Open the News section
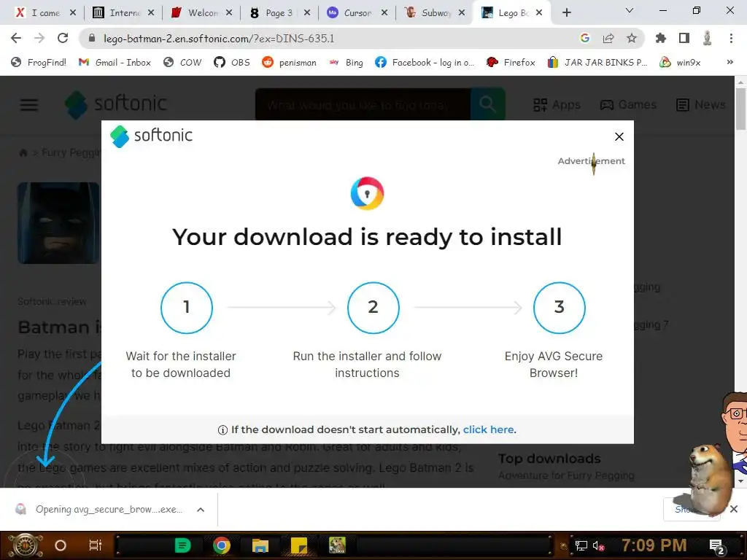 [701, 105]
